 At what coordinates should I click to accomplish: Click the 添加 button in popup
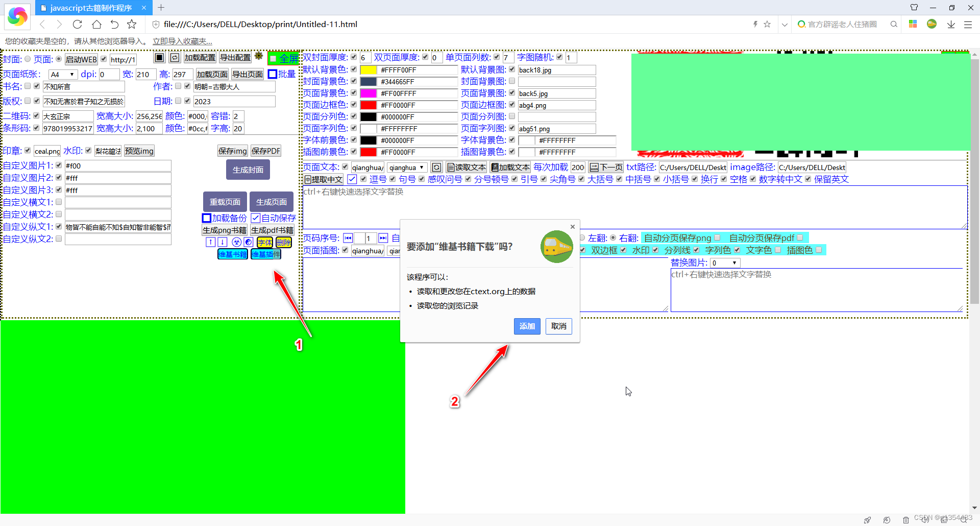coord(527,326)
